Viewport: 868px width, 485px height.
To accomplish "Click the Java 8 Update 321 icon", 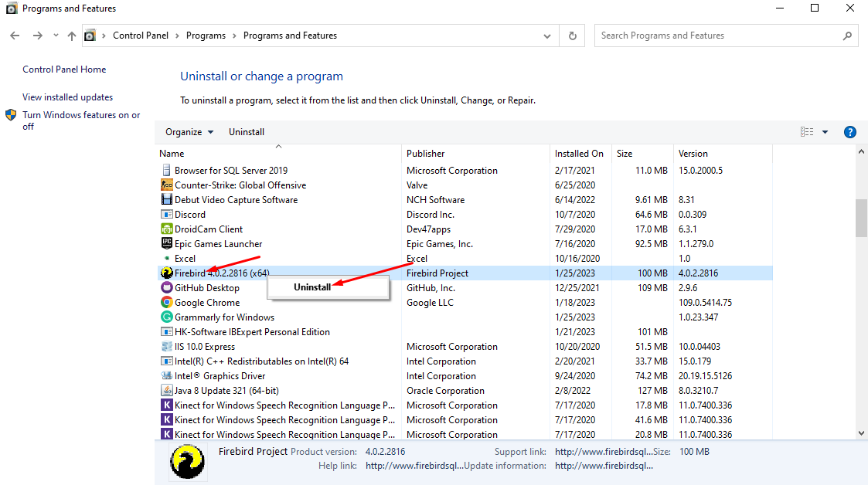I will point(166,391).
